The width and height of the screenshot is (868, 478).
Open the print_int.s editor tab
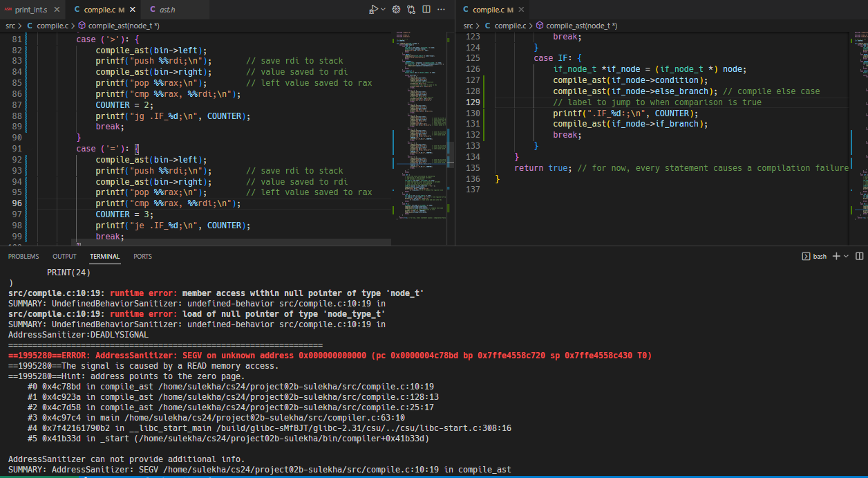(30, 10)
